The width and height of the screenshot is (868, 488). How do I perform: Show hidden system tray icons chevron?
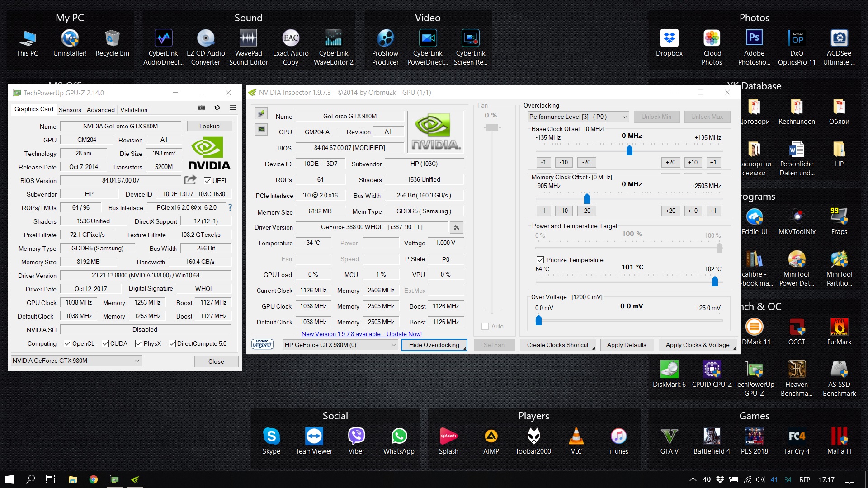693,479
